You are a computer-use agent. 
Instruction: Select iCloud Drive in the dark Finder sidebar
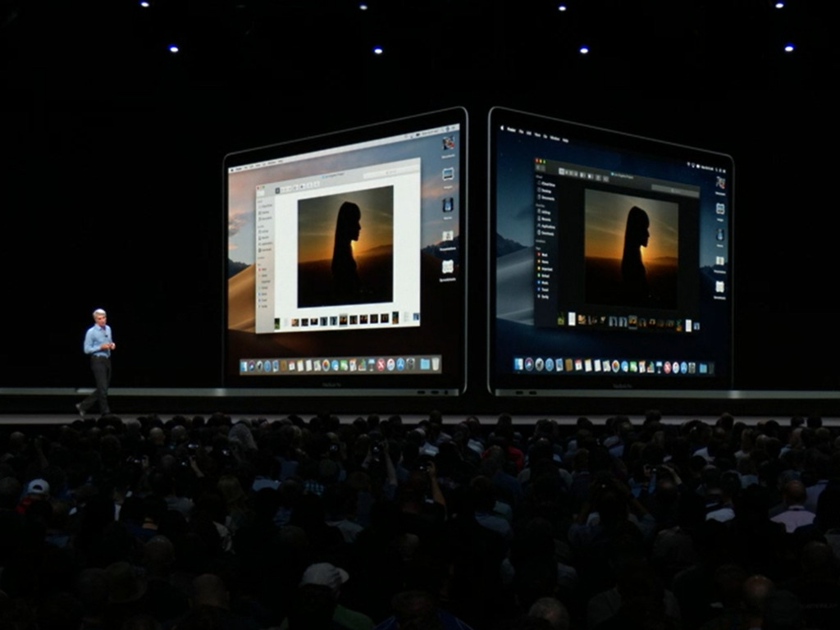tap(547, 185)
